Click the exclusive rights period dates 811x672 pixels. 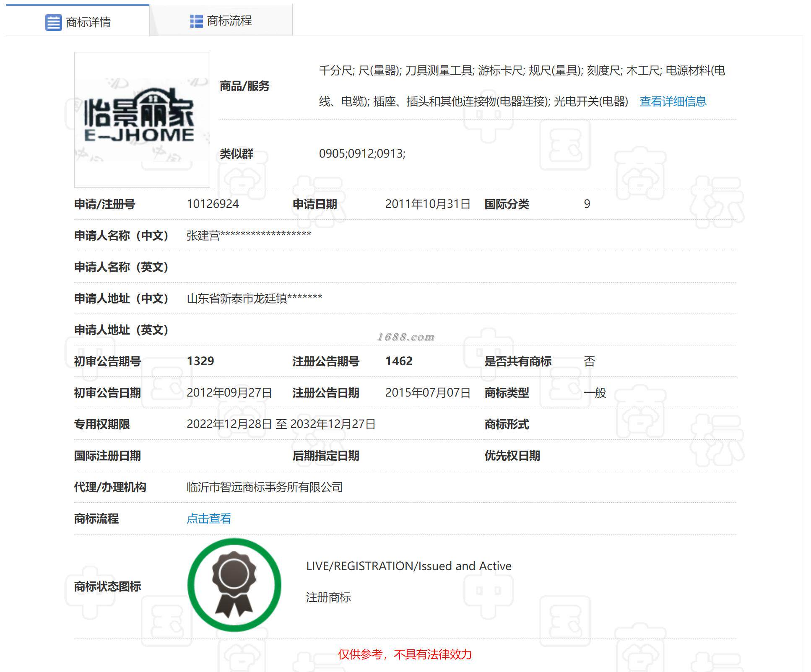(x=281, y=424)
